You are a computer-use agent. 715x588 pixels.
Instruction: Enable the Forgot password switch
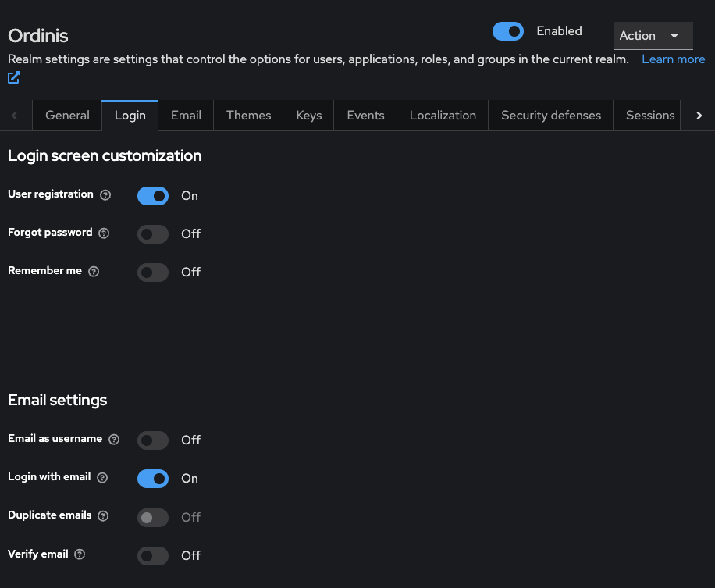point(153,233)
